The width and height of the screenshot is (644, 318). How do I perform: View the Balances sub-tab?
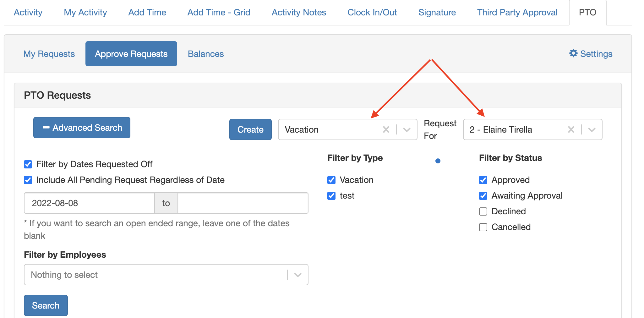pyautogui.click(x=206, y=54)
